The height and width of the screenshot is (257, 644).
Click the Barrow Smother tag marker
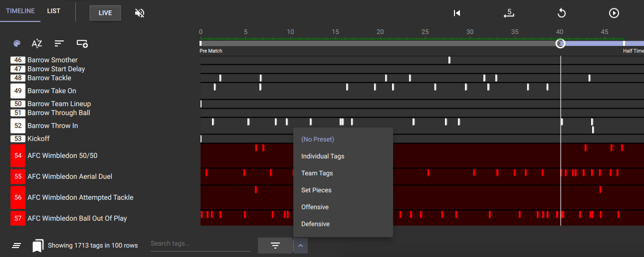pyautogui.click(x=449, y=60)
